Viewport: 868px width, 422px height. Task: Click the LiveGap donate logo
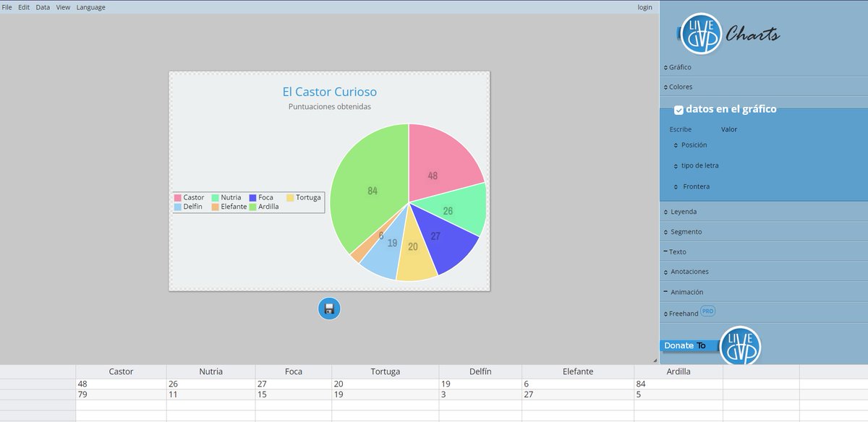pyautogui.click(x=740, y=346)
